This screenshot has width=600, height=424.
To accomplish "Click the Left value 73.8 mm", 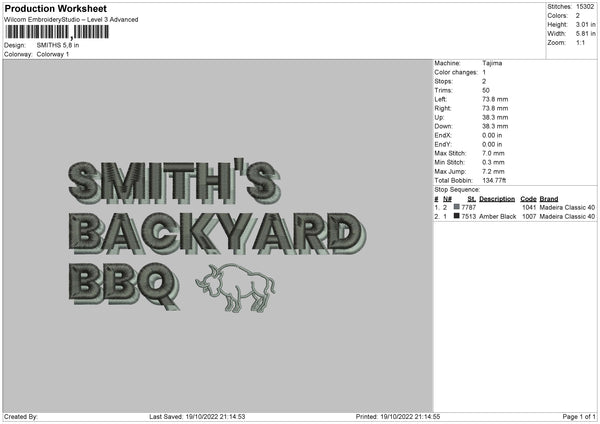I will (x=495, y=99).
